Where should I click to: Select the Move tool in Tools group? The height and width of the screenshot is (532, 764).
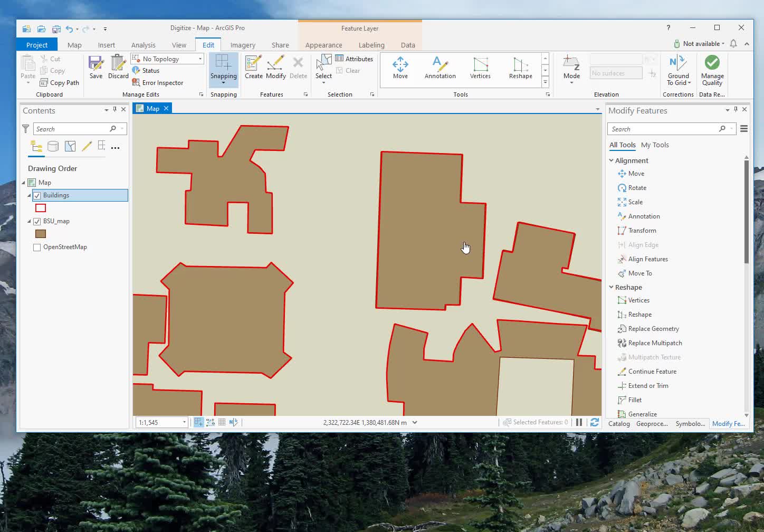click(x=400, y=68)
